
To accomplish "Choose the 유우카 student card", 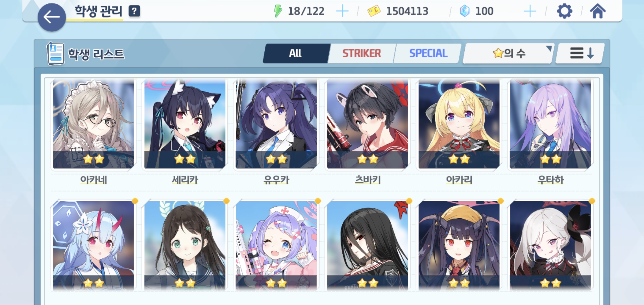I will (x=276, y=124).
